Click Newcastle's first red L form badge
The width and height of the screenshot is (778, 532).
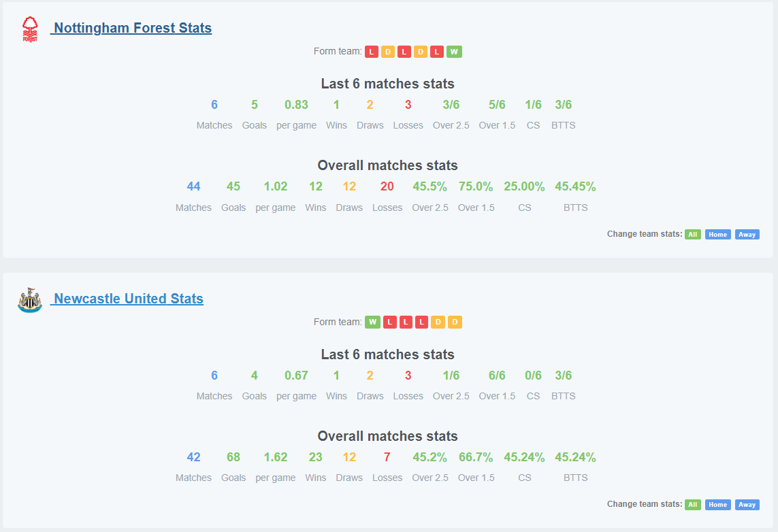click(x=390, y=322)
